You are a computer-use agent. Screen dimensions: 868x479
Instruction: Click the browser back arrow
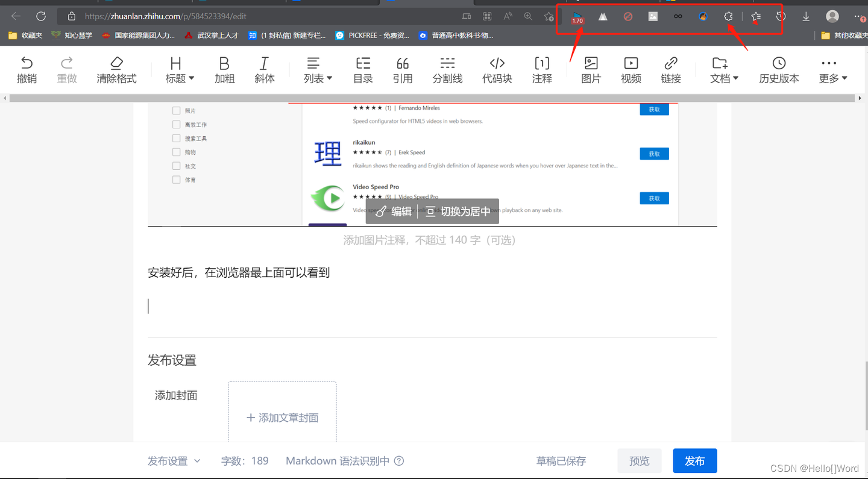16,16
